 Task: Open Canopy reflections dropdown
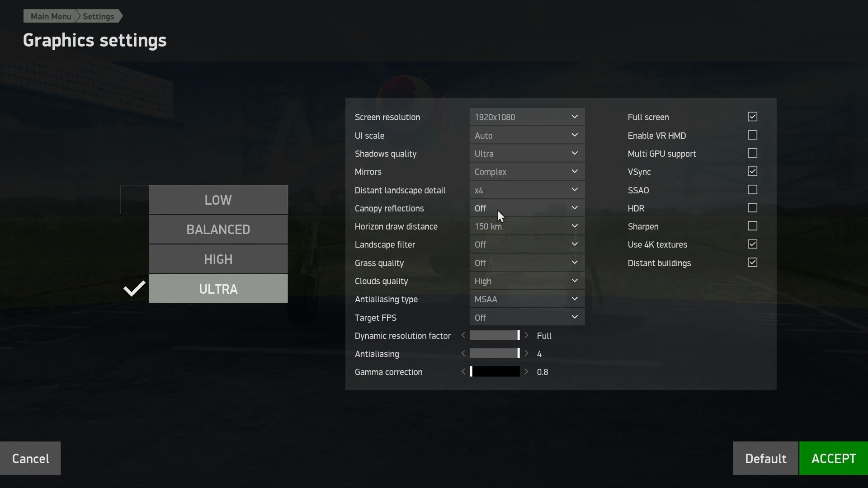527,208
